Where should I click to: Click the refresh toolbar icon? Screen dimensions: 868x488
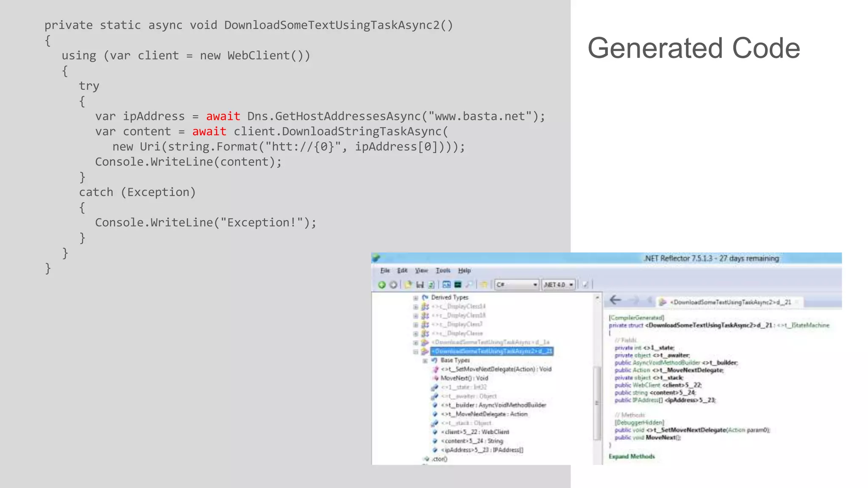click(431, 285)
